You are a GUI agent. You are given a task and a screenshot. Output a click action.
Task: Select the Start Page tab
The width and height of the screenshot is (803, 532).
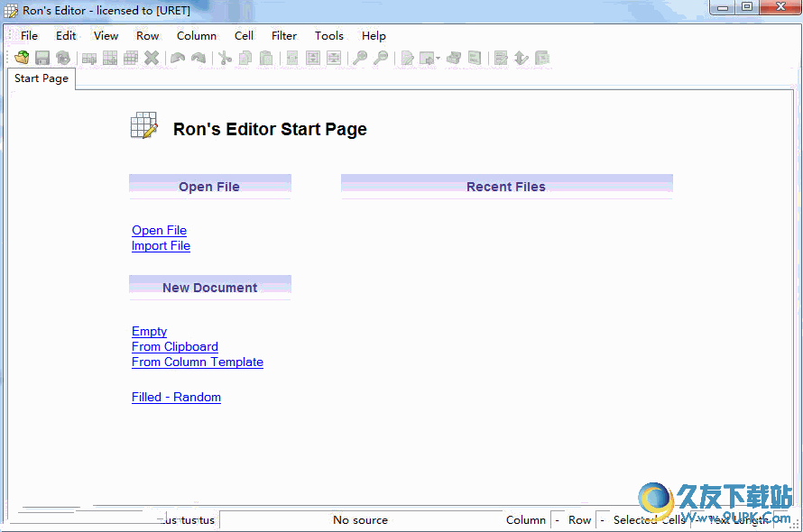[x=42, y=78]
